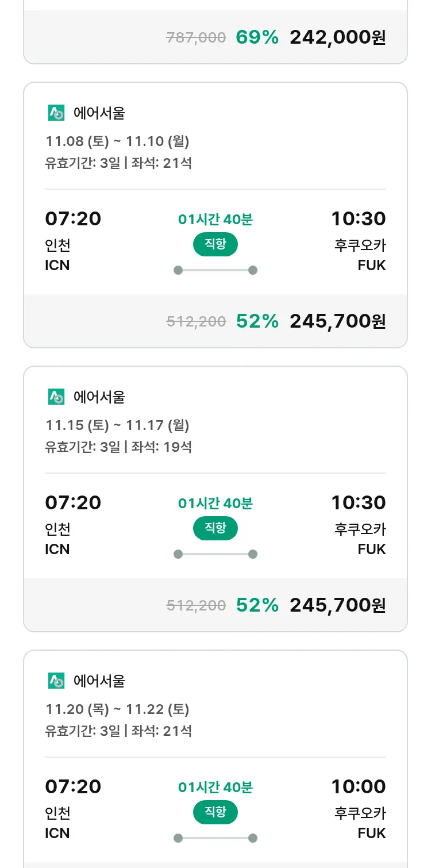Tap 직항 badge on 11.15 flight
Image resolution: width=431 pixels, height=868 pixels.
pyautogui.click(x=215, y=528)
